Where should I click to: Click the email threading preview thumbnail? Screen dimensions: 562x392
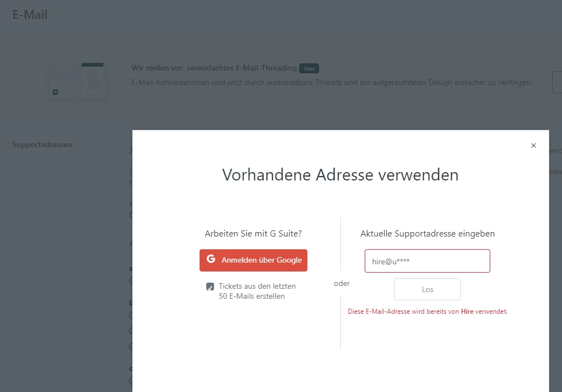[x=78, y=81]
